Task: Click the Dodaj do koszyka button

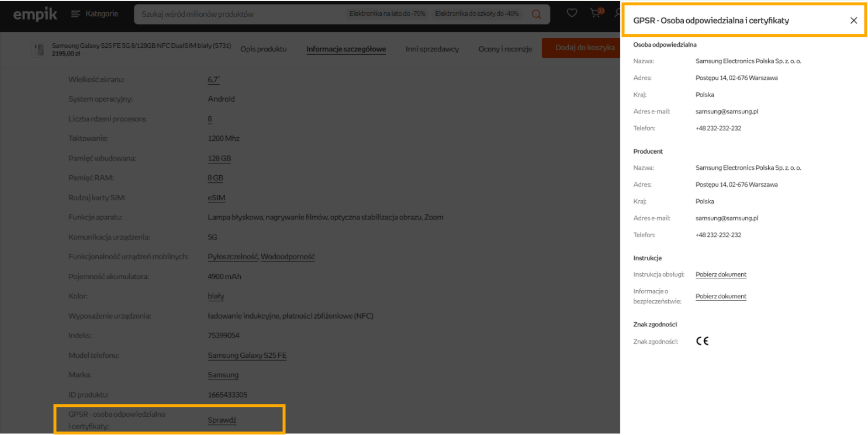Action: pyautogui.click(x=581, y=48)
